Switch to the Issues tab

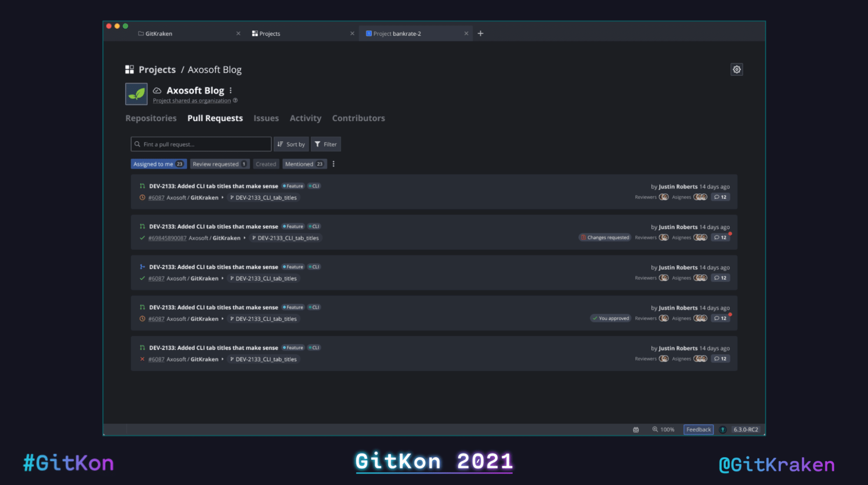266,118
